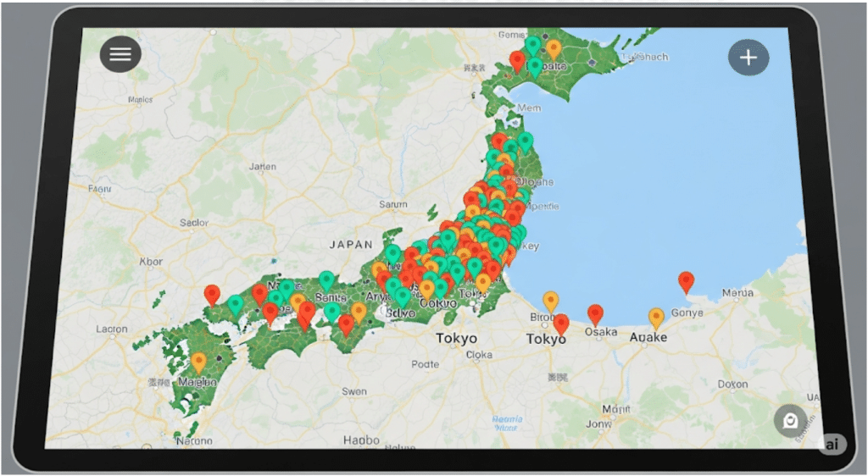Screen dimensions: 868x476
Task: Select the green pin above Bentts label
Action: tap(326, 280)
